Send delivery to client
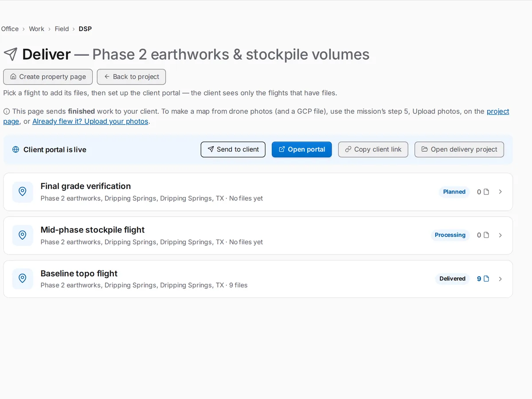Viewport: 532px width, 399px height. coord(233,149)
